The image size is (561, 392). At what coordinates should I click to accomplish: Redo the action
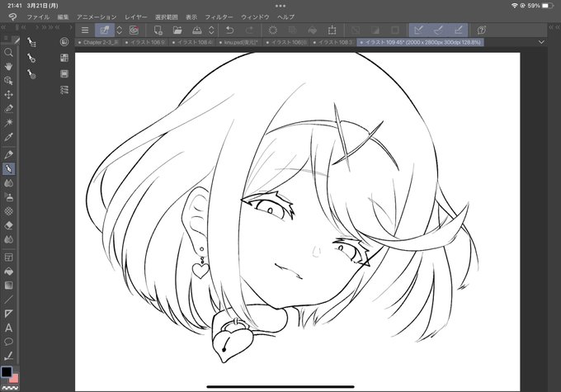click(x=249, y=30)
